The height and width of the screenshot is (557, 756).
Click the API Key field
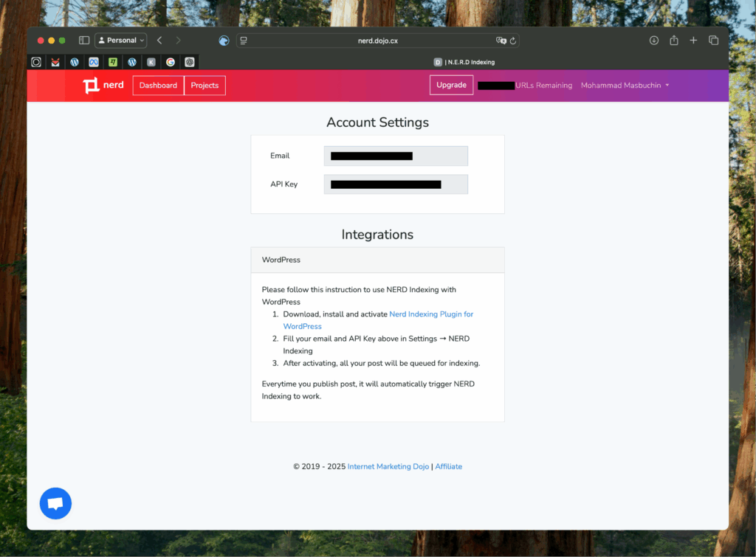tap(396, 184)
